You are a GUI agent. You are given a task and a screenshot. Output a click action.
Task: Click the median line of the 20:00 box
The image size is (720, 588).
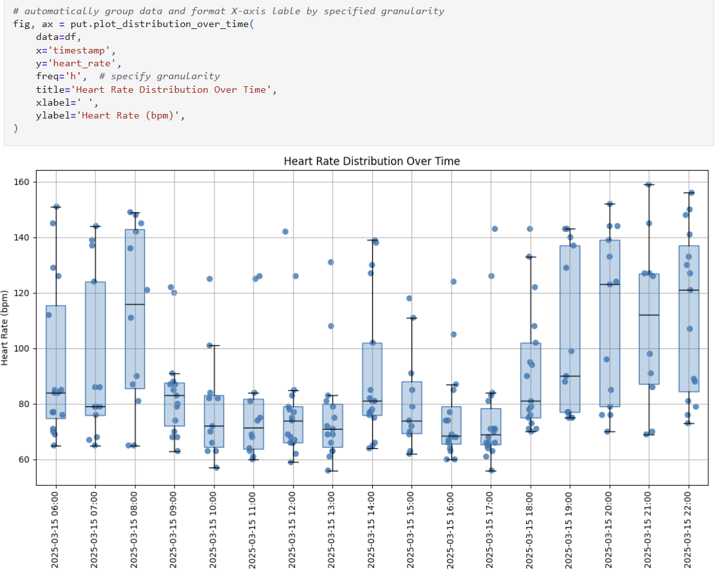609,284
